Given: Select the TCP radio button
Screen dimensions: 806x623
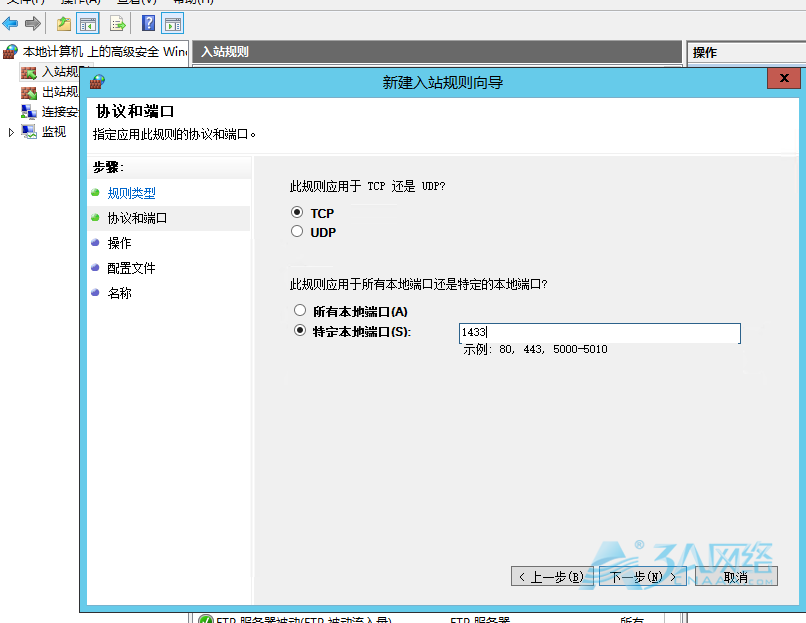Looking at the screenshot, I should coord(296,213).
